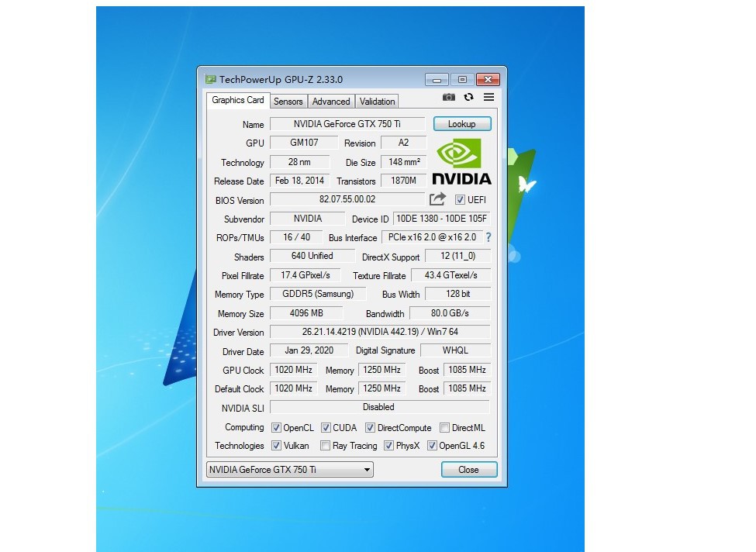
Task: Minimize the GPU-Z window
Action: coord(437,80)
